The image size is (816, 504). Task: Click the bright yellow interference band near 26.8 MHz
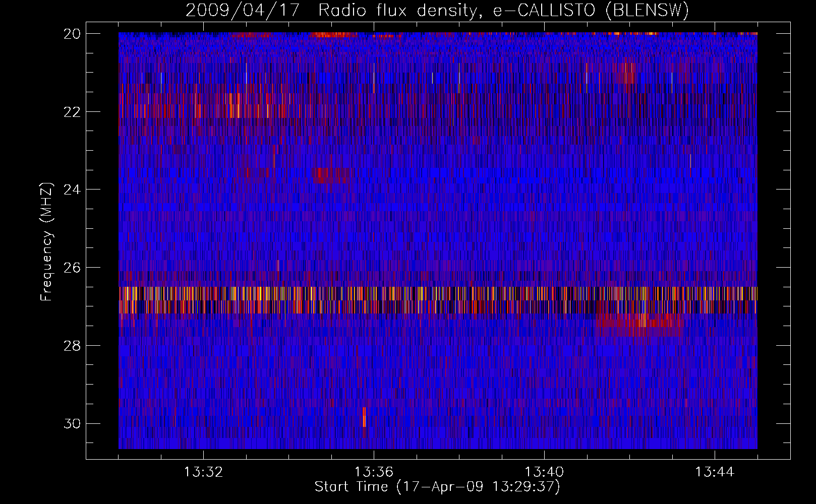click(438, 300)
